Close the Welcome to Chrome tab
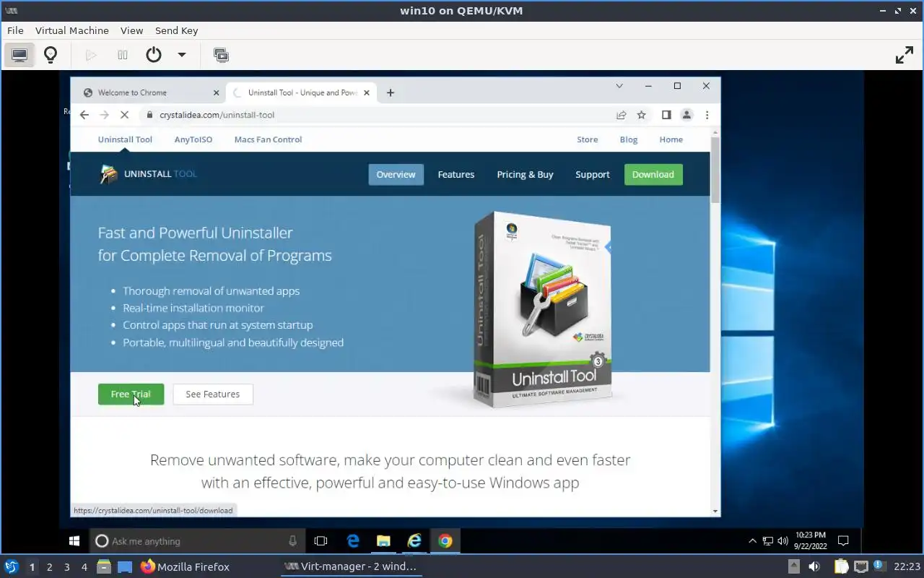Viewport: 924px width, 578px height. (x=216, y=92)
